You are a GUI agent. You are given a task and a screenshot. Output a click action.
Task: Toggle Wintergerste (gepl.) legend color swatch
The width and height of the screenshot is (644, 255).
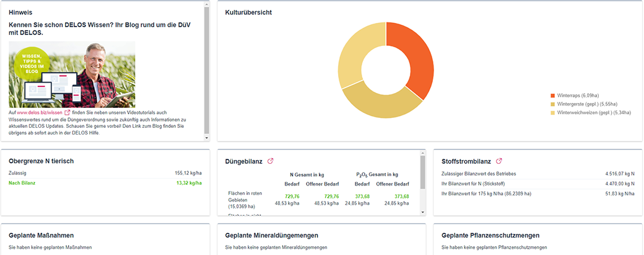pyautogui.click(x=553, y=104)
